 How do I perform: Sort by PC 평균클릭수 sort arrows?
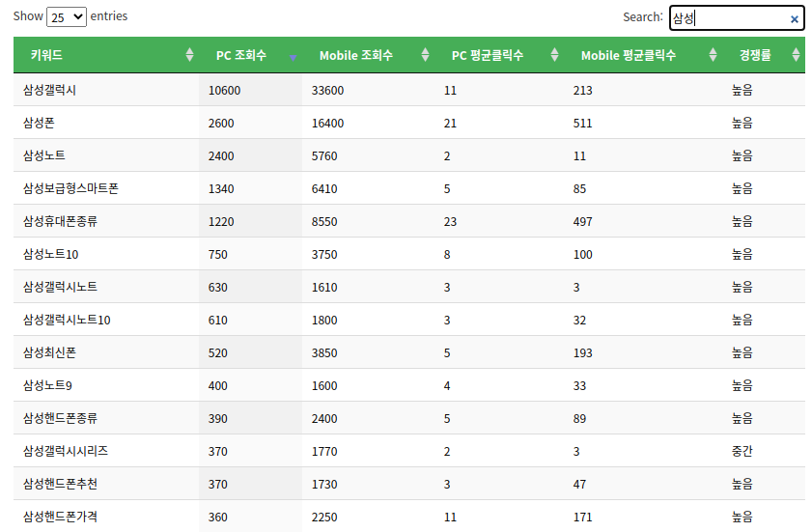coord(554,55)
